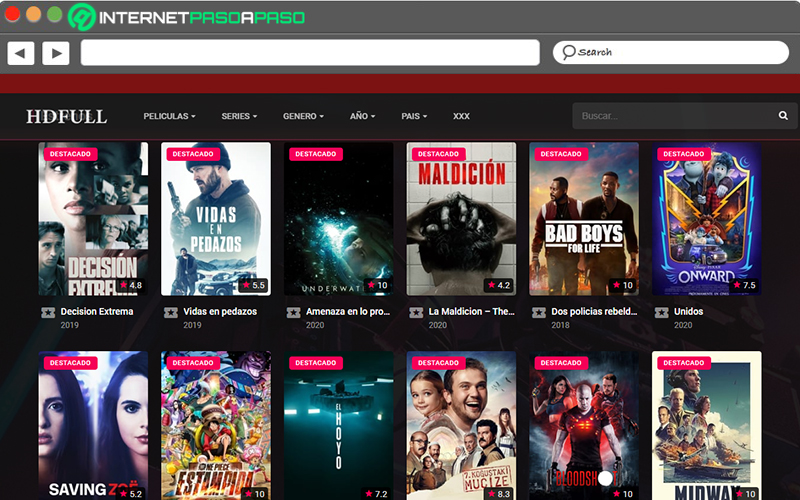Open the Dos policias rebeld... title link
The height and width of the screenshot is (500, 800).
point(594,312)
